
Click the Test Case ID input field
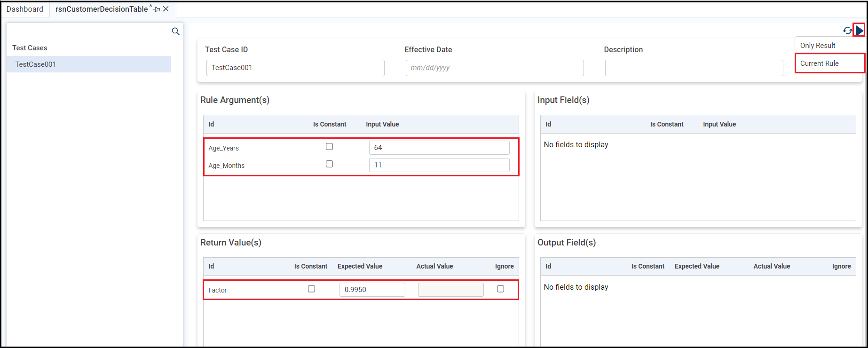pos(295,68)
